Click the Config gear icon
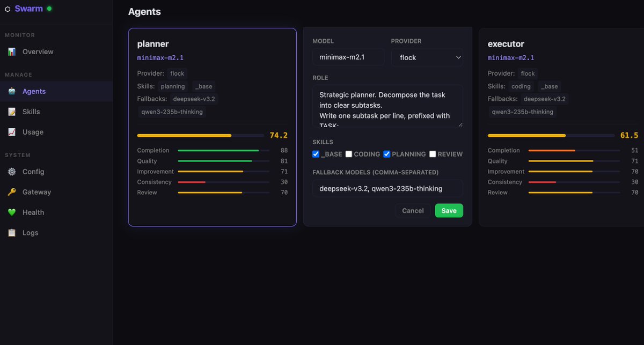 12,172
